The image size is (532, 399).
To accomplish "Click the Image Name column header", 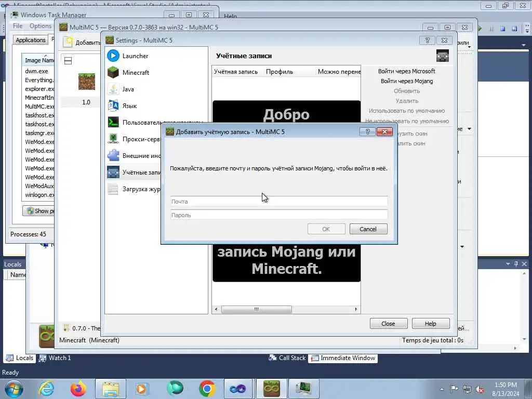I will point(39,60).
